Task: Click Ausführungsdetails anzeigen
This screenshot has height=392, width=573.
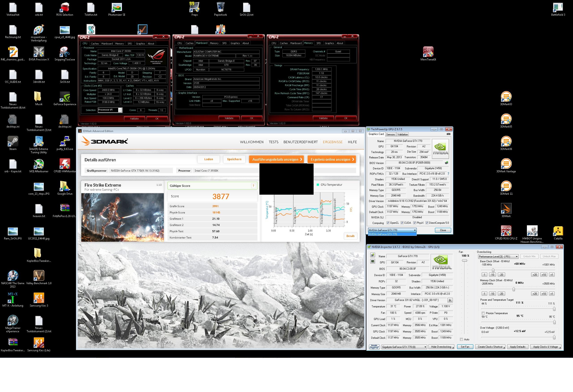Action: (276, 160)
